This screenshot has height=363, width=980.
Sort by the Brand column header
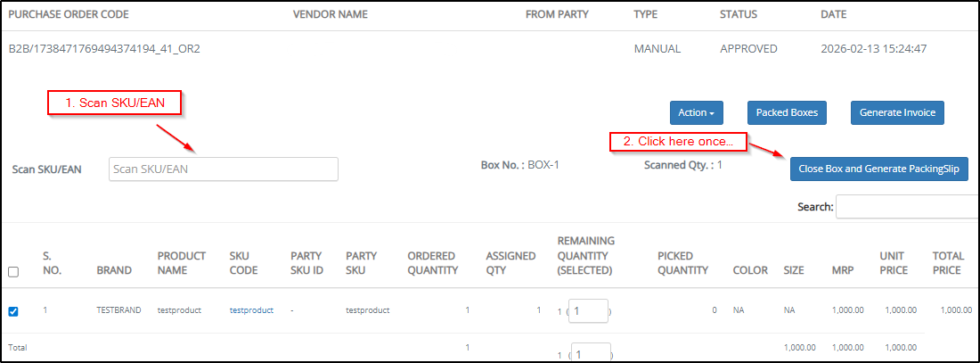pyautogui.click(x=114, y=270)
